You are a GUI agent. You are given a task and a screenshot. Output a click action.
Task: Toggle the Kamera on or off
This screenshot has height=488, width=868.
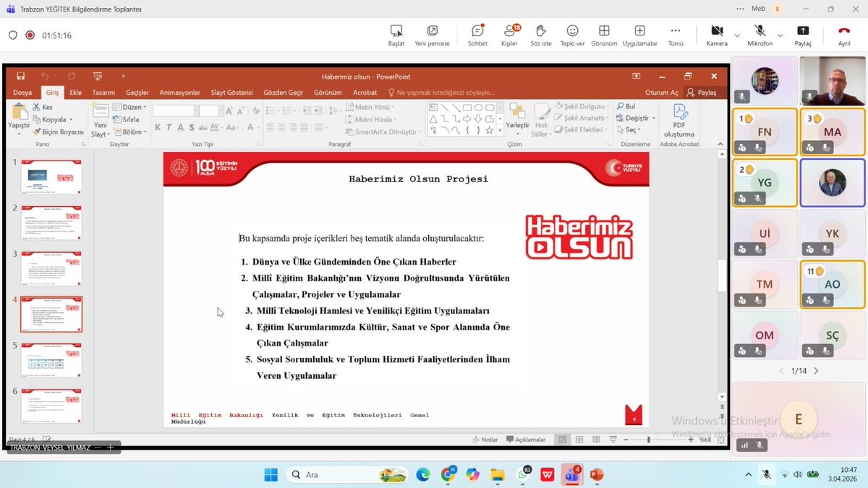(x=717, y=35)
